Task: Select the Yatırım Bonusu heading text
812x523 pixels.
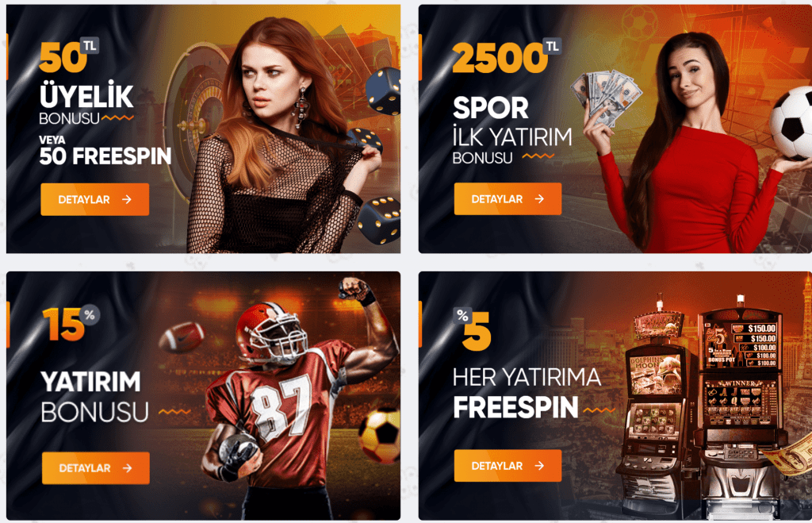Action: pos(95,397)
